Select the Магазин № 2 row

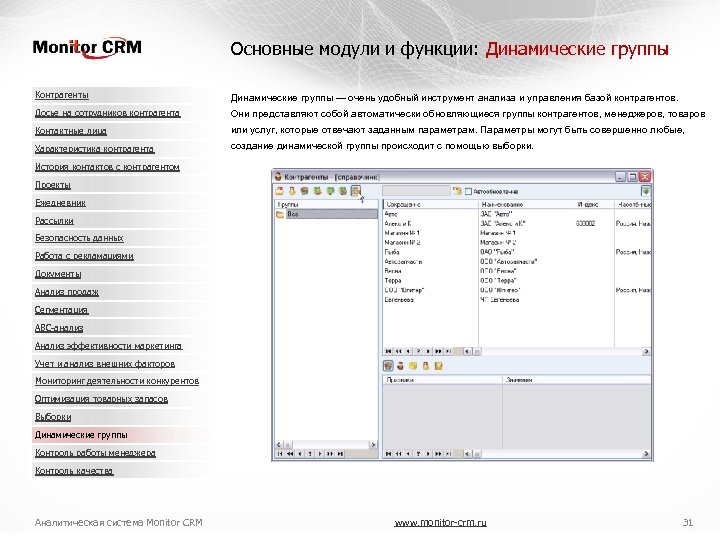click(x=517, y=242)
